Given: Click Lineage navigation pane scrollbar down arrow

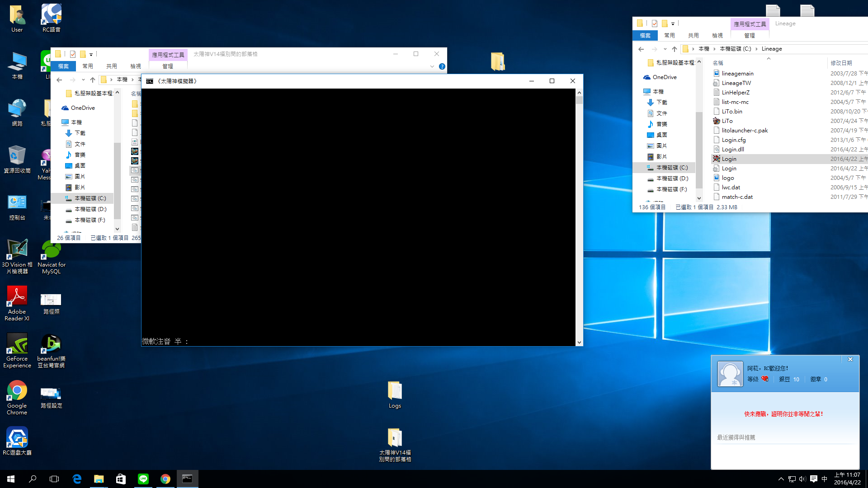Looking at the screenshot, I should tap(699, 198).
